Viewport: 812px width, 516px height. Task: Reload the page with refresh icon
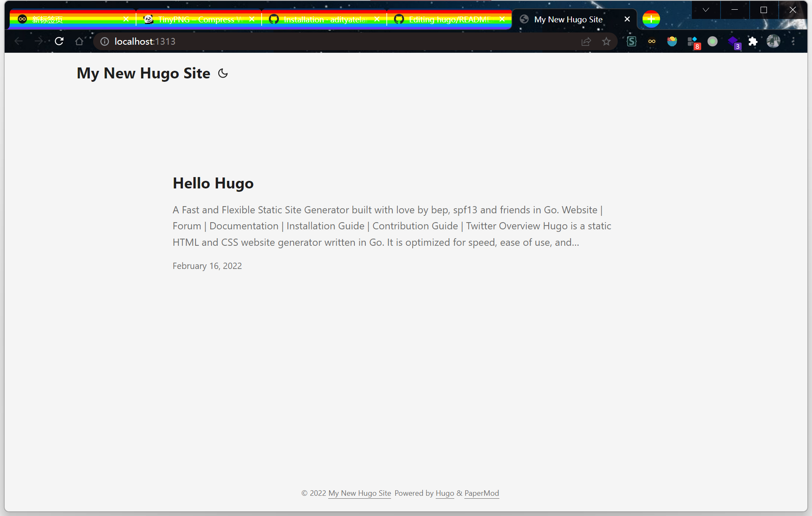click(59, 41)
